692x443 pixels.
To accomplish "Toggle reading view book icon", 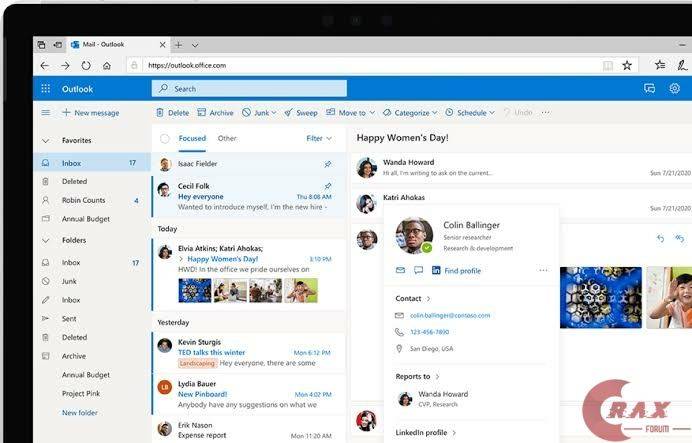I will click(x=608, y=66).
